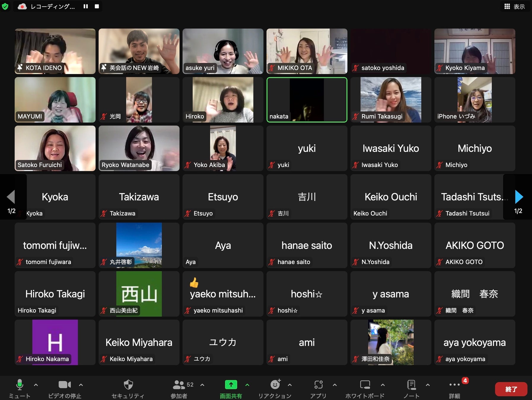The height and width of the screenshot is (400, 532).
Task: Select MAYUMI video tile
Action: click(x=55, y=100)
